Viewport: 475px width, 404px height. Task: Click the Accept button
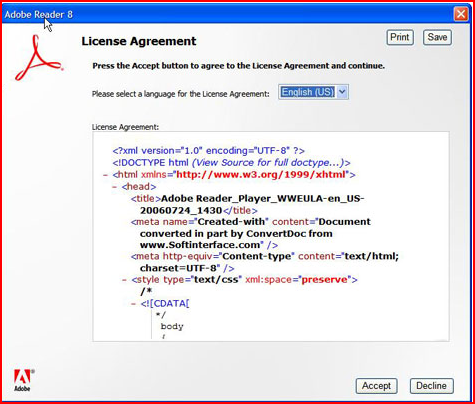pyautogui.click(x=376, y=386)
